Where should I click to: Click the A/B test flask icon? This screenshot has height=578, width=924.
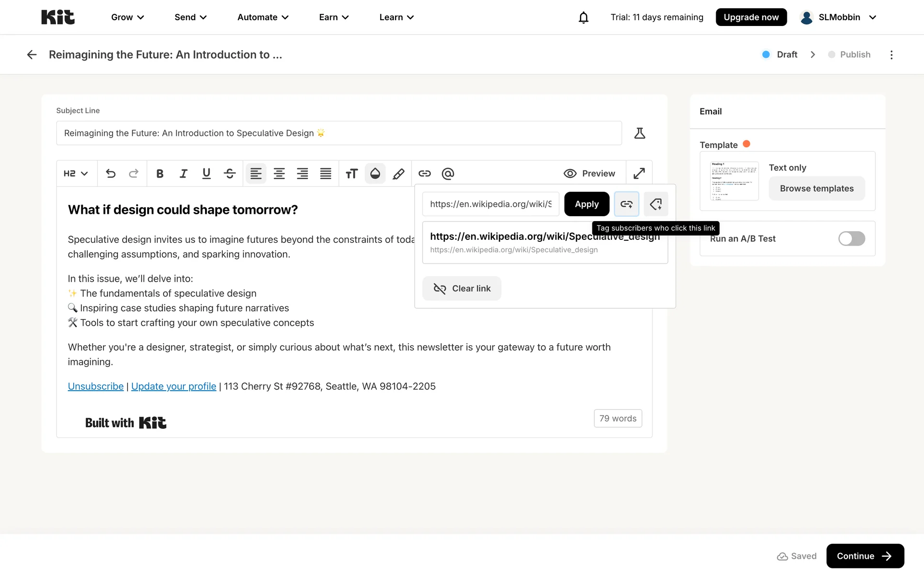click(640, 133)
